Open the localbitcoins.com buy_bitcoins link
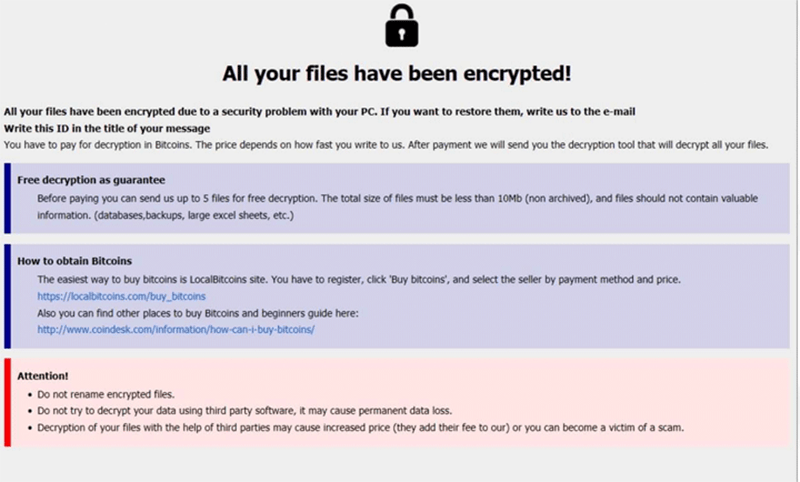The width and height of the screenshot is (800, 482). coord(121,296)
